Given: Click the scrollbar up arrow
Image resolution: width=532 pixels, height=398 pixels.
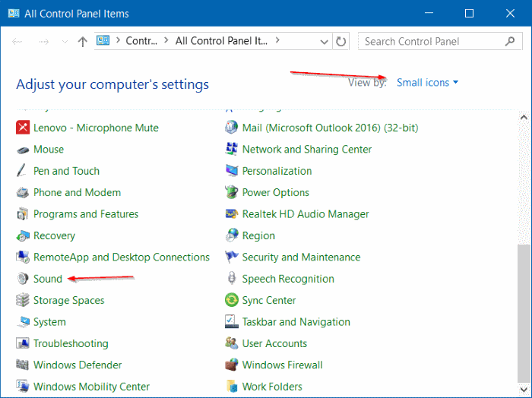Looking at the screenshot, I should pos(524,117).
